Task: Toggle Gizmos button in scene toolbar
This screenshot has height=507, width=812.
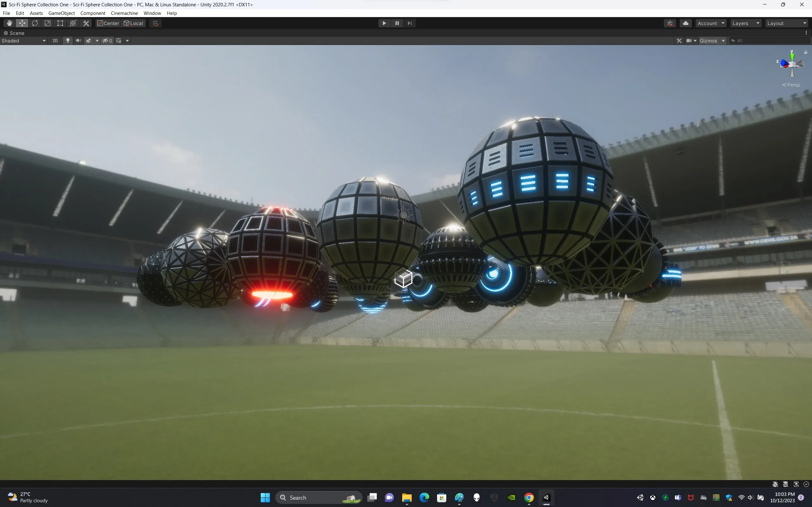Action: coord(708,41)
